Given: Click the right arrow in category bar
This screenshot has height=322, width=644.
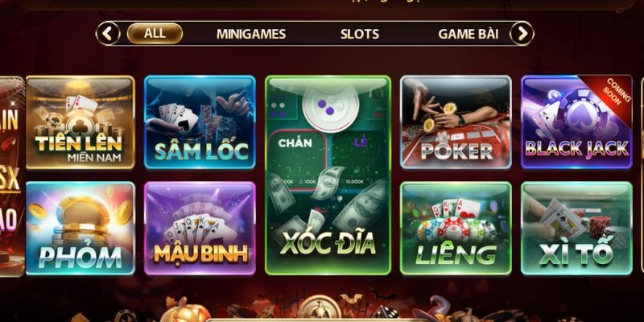Looking at the screenshot, I should click(x=522, y=34).
